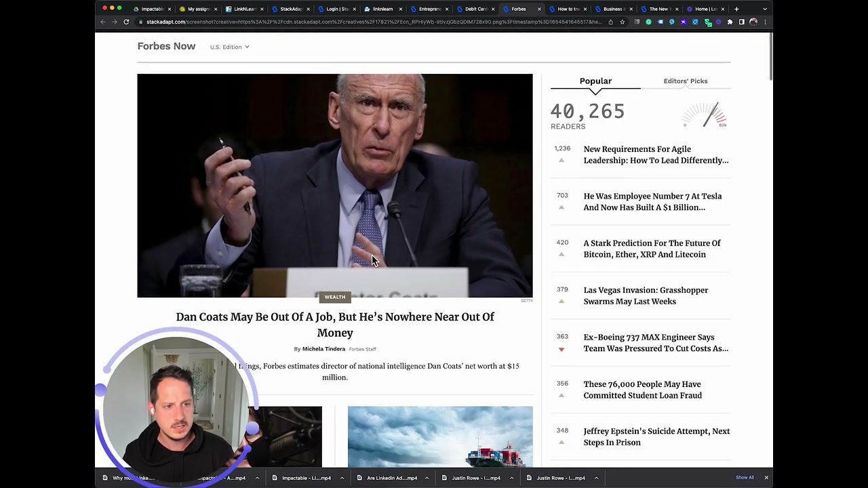Click the profile avatar in the toolbar

(753, 22)
